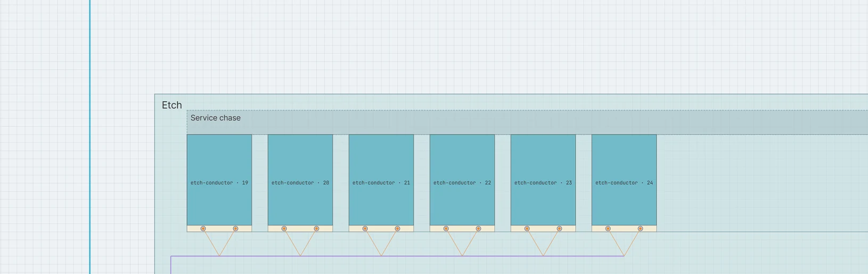868x274 pixels.
Task: Click left port circle under etch-conductor 23
Action: tap(527, 229)
